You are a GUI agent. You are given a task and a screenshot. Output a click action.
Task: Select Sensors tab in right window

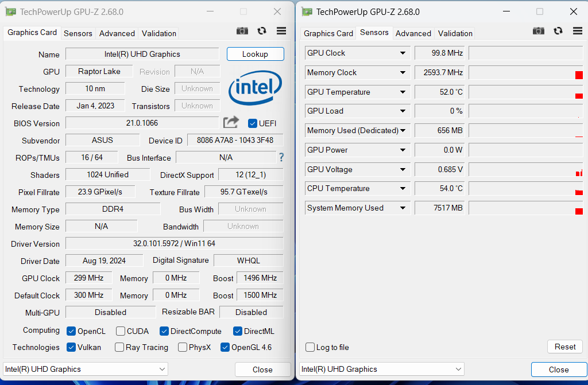374,33
